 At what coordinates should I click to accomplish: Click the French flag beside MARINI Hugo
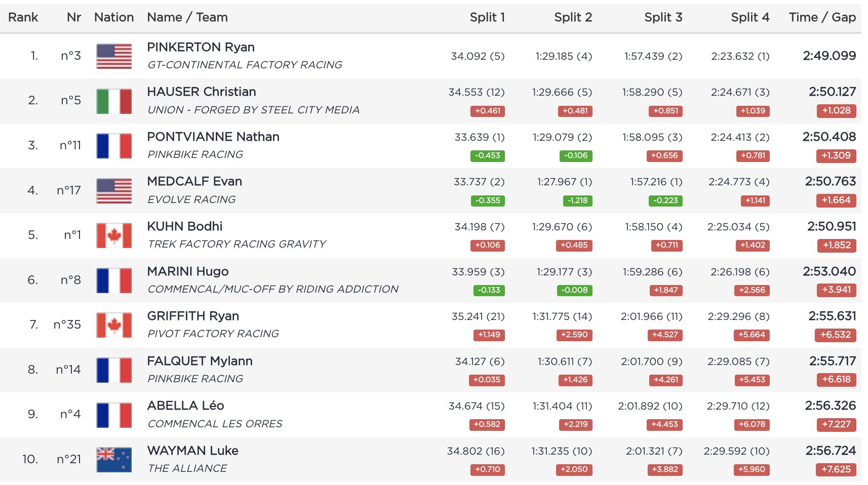pos(114,280)
